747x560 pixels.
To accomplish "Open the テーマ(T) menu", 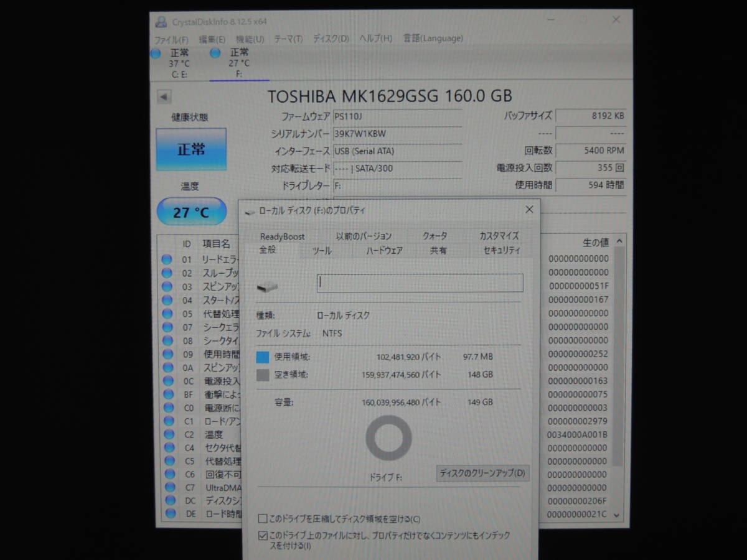I will pos(288,39).
